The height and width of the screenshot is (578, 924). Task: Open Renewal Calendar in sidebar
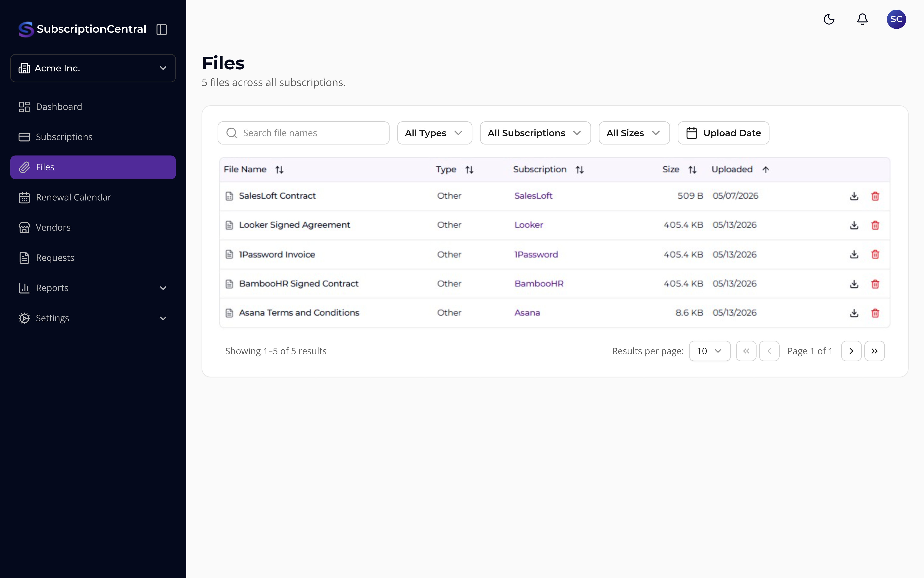click(93, 197)
